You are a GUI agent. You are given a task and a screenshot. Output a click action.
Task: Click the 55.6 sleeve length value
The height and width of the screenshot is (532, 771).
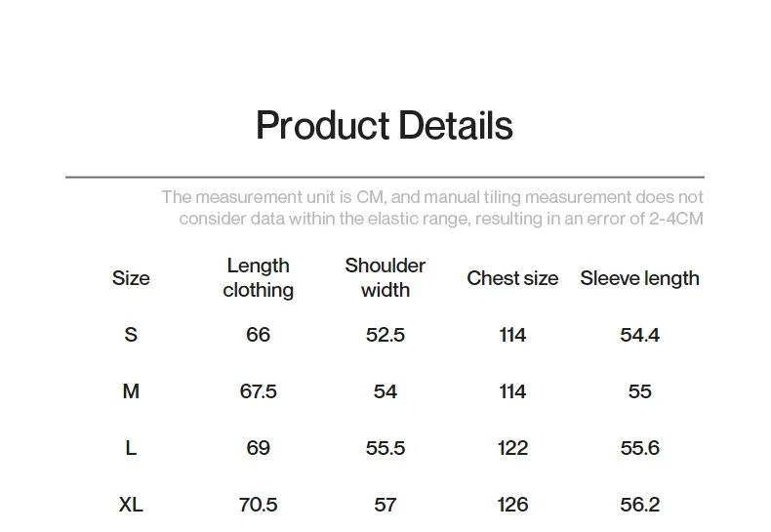coord(639,448)
